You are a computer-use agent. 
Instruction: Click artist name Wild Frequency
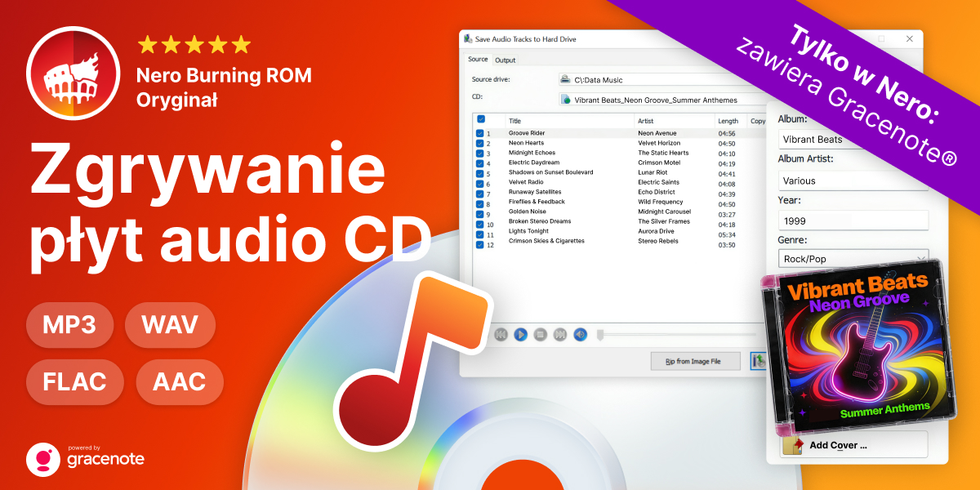(661, 203)
